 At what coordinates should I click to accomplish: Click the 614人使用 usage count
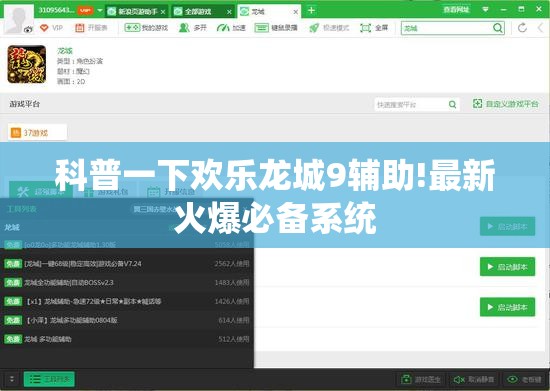click(x=234, y=320)
